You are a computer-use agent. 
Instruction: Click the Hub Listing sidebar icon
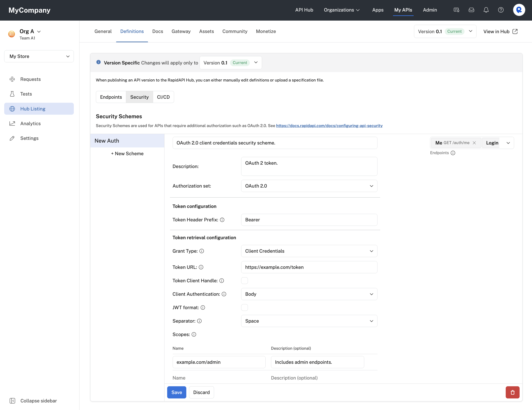pos(11,109)
